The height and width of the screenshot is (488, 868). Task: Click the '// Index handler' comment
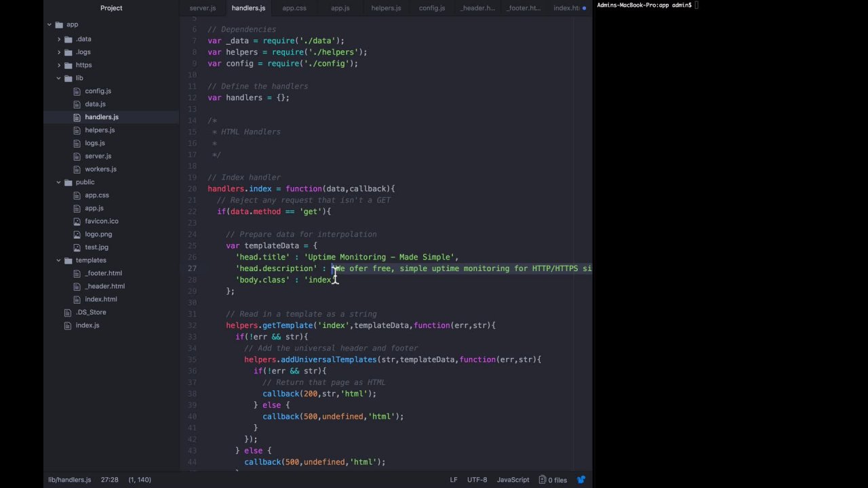[244, 178]
